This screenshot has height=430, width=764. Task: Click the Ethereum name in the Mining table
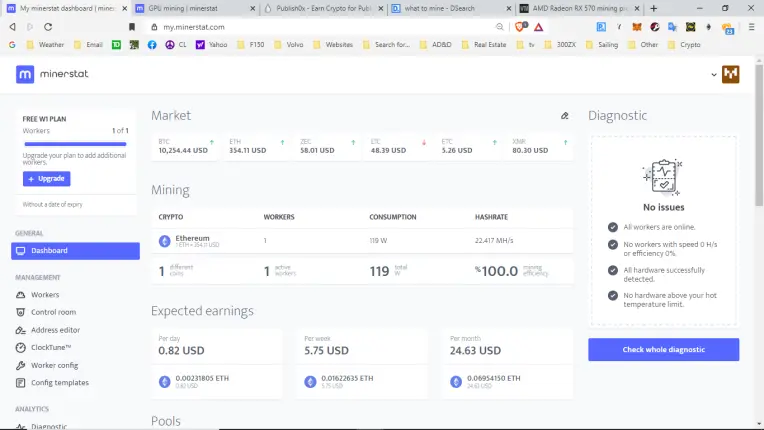point(192,238)
